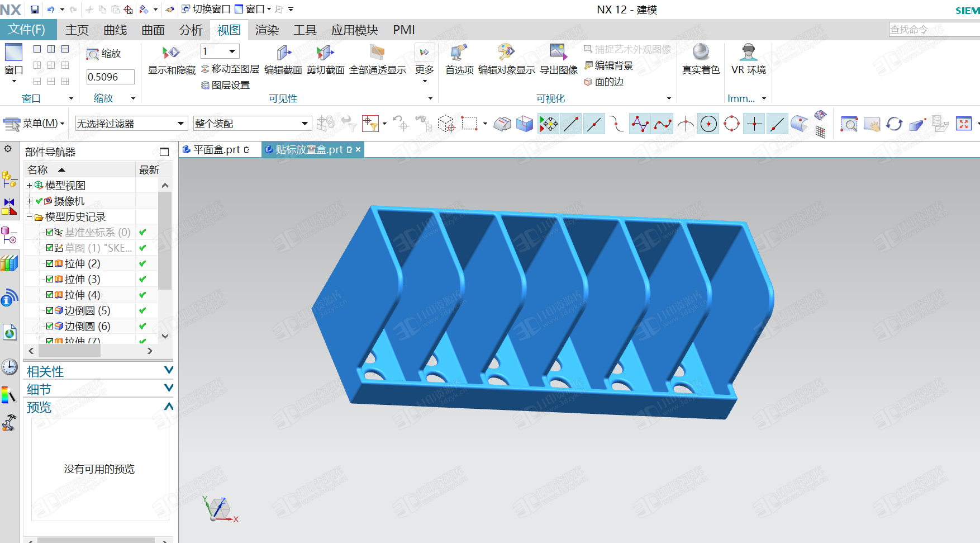Toggle snap to end point icon

(571, 124)
